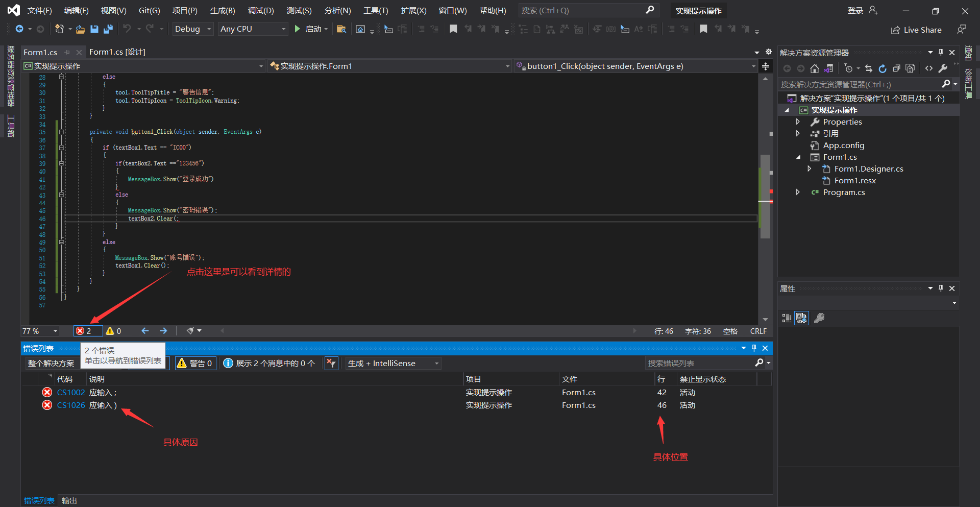Screen dimensions: 980x507
Task: Switch to the Form1.cs [设计] tab
Action: click(117, 52)
